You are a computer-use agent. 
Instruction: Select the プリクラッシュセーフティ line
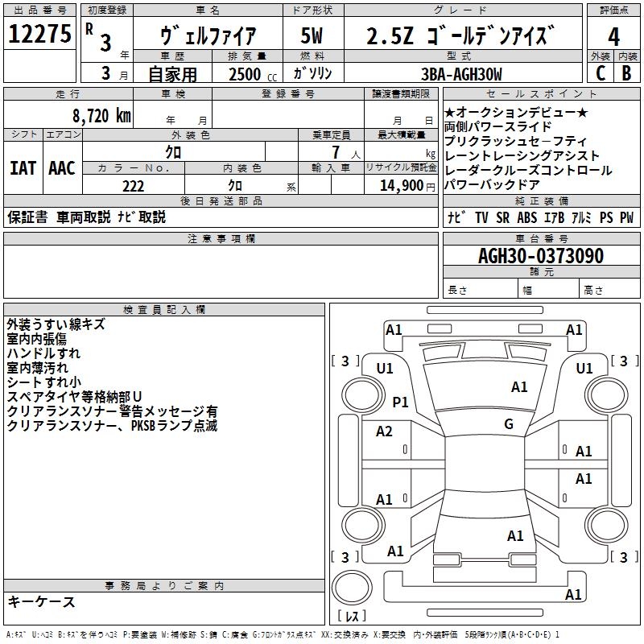[x=515, y=141]
